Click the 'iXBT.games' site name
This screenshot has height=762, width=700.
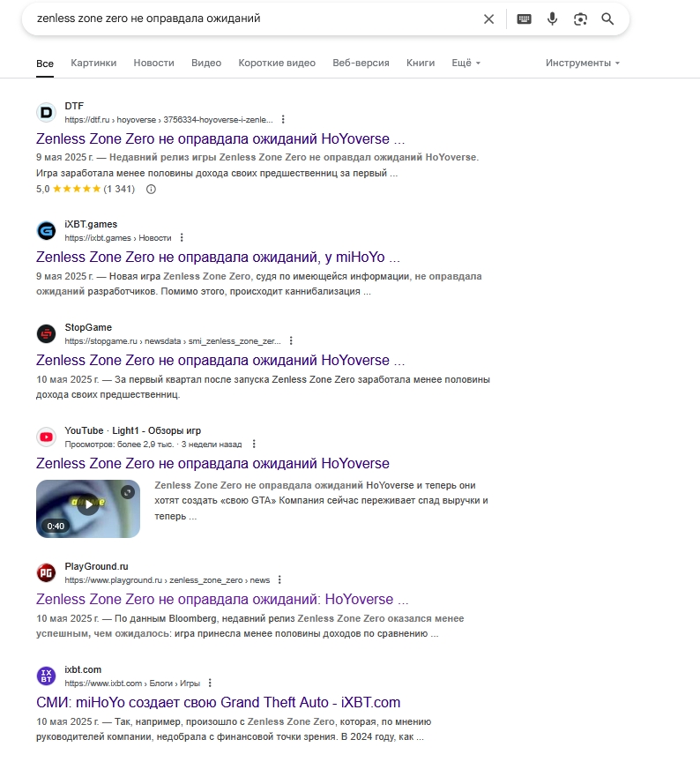(x=91, y=224)
